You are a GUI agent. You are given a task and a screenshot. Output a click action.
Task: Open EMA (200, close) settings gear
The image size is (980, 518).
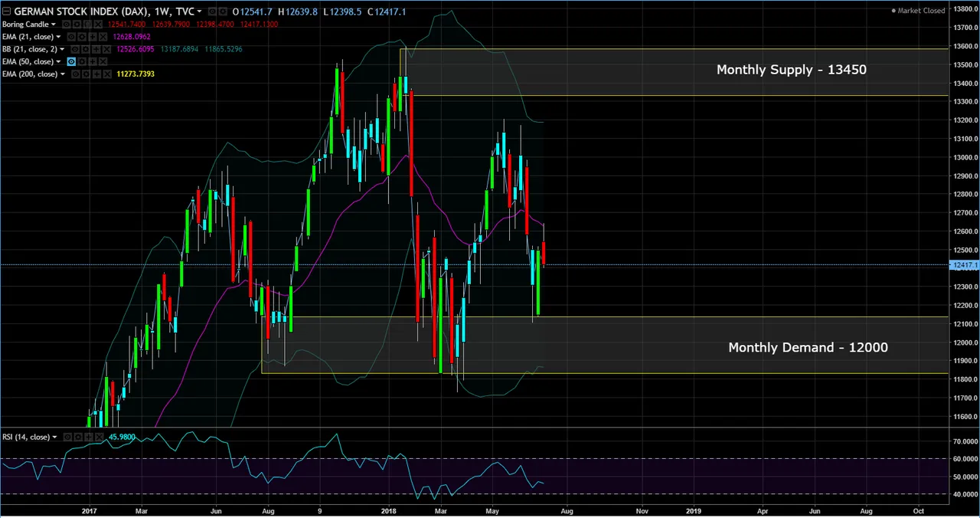[x=86, y=74]
